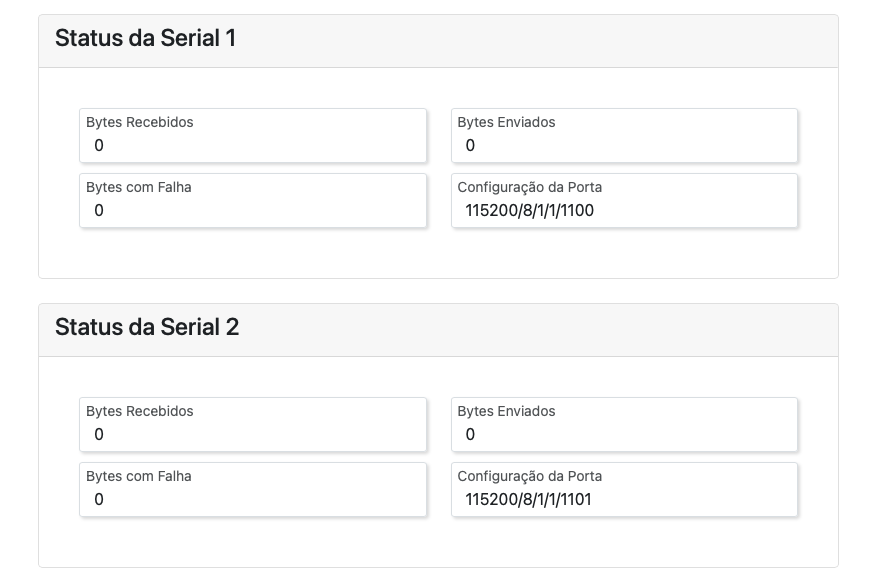
Task: Click Bytes Recebidos label under Serial 1
Action: tap(140, 122)
